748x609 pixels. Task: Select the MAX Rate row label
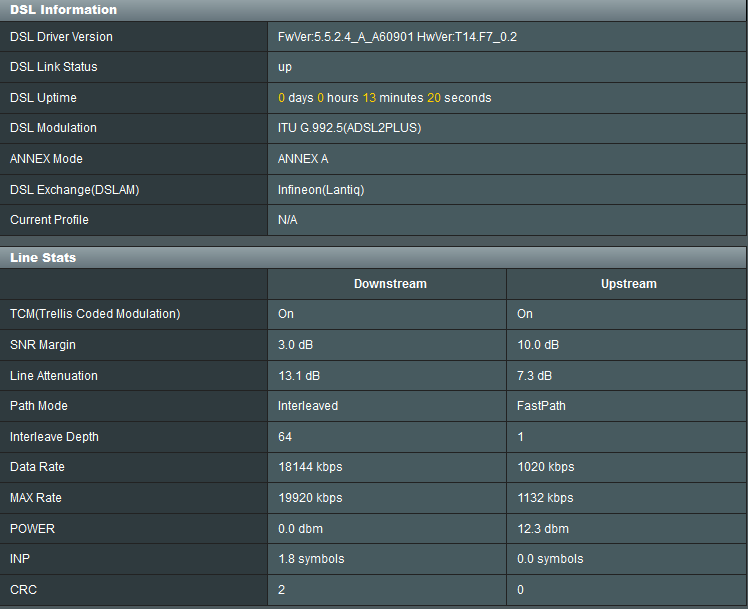(36, 498)
